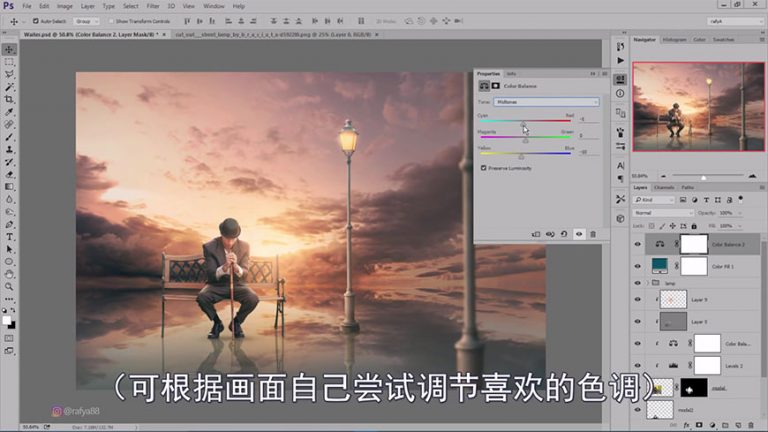The width and height of the screenshot is (768, 432).
Task: Hide the Color Balance 2 layer
Action: coord(638,244)
